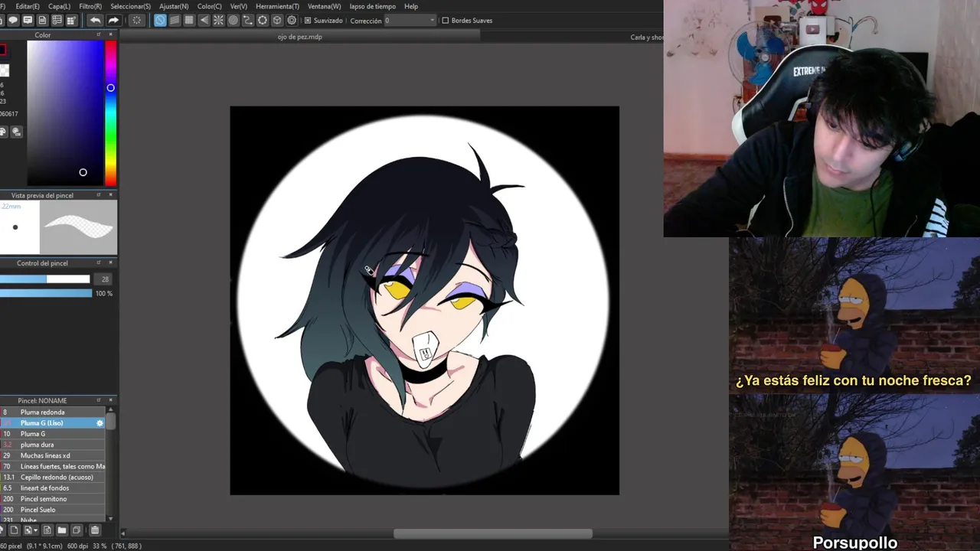Screen dimensions: 980x551
Task: Select the snap-off circle-slash icon
Action: coord(160,21)
